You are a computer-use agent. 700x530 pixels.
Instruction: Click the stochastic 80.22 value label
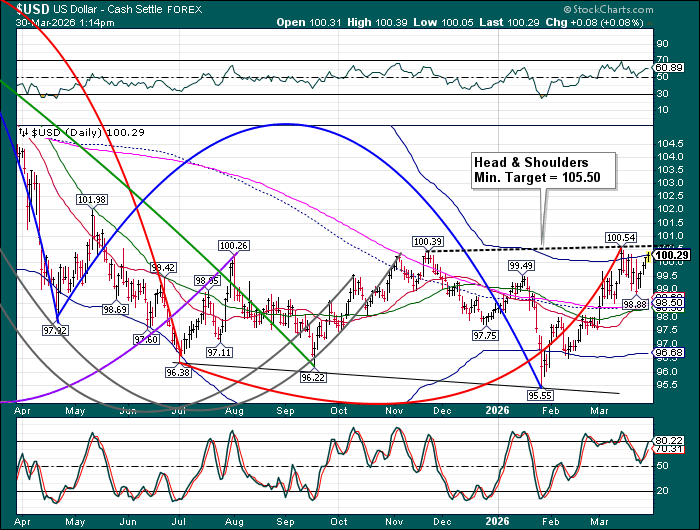pyautogui.click(x=668, y=440)
